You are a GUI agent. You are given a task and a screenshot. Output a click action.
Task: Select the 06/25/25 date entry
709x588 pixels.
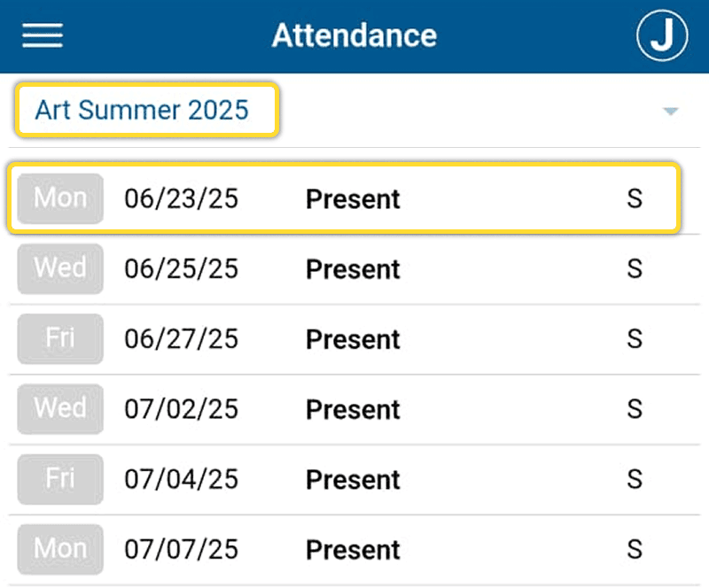pos(182,269)
